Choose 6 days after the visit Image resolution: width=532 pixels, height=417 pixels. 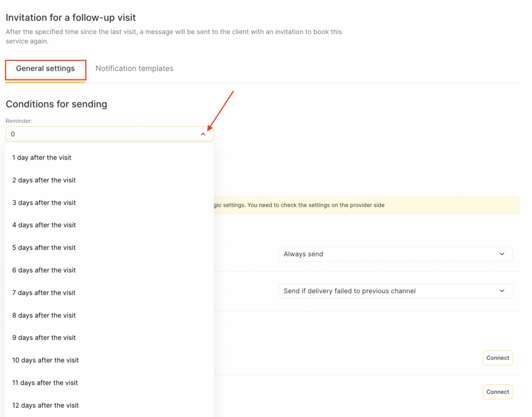(44, 270)
